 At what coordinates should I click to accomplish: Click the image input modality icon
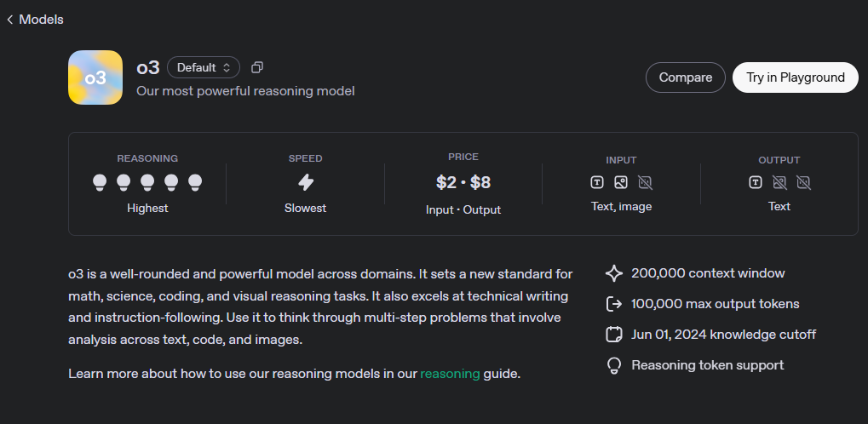(x=621, y=182)
